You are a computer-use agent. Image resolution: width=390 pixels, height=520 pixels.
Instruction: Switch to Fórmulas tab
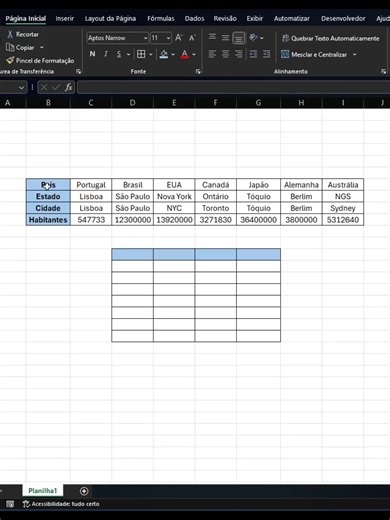pos(161,19)
